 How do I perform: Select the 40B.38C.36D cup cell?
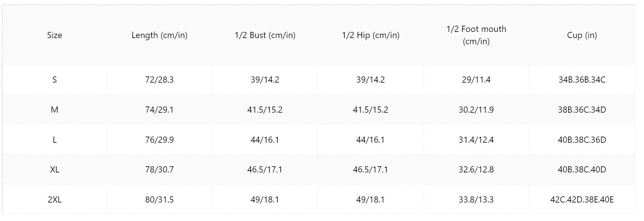tap(582, 140)
